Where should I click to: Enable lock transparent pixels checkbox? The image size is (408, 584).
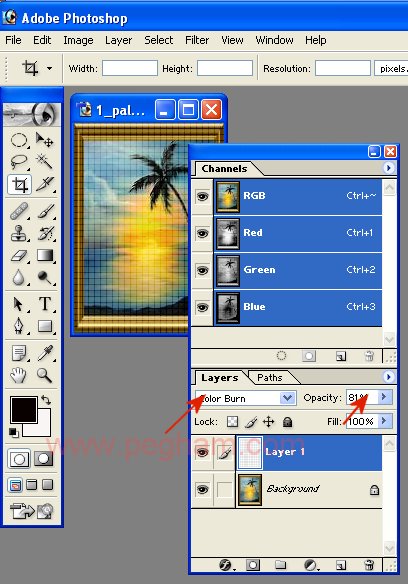point(233,422)
